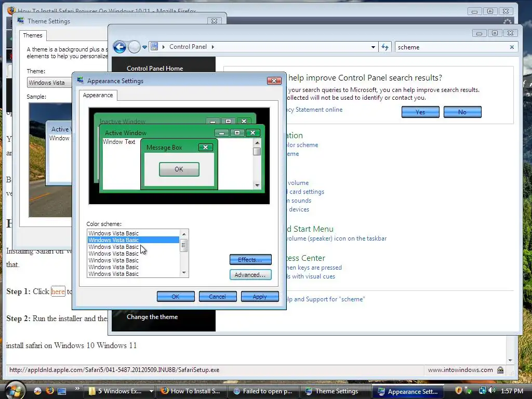Click Yes to improve search results

pos(420,112)
